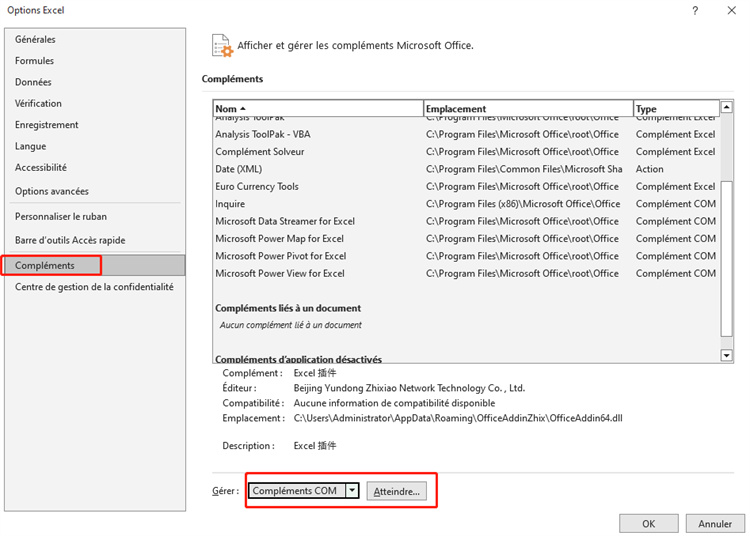Click the Atteindre... button
The height and width of the screenshot is (536, 750).
point(397,492)
